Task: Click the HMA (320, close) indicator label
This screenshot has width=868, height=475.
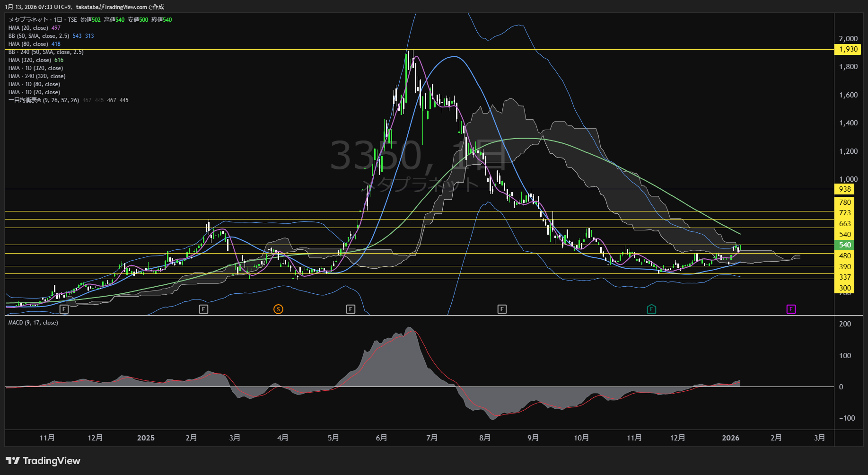Action: click(29, 60)
